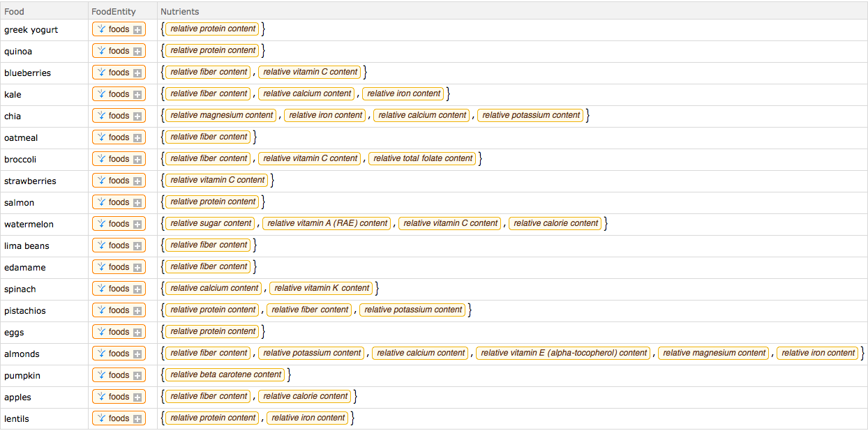This screenshot has height=440, width=868.
Task: Click the FoodEntity column header
Action: pos(114,11)
